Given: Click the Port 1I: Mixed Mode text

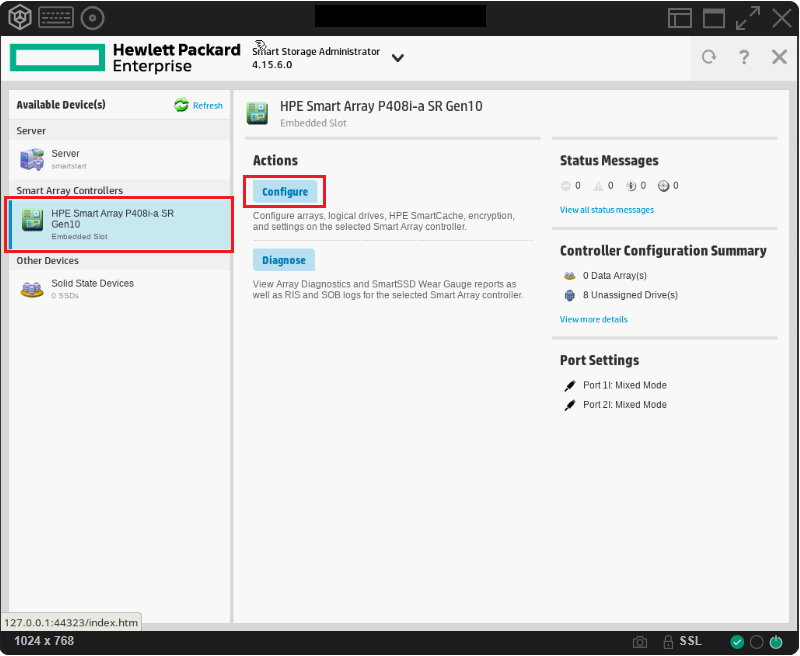Looking at the screenshot, I should [x=624, y=386].
